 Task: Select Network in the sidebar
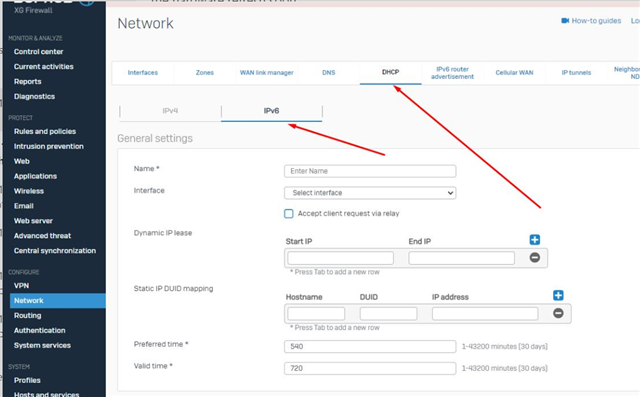click(58, 301)
